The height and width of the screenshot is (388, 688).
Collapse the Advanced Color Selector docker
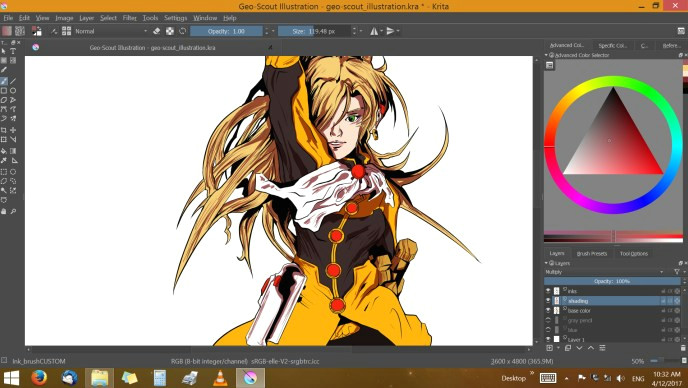pos(546,55)
